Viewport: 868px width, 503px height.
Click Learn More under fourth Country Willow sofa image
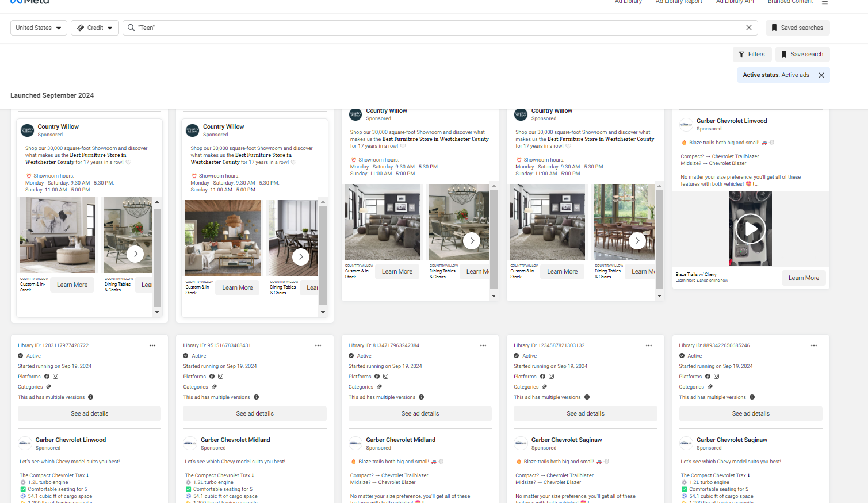562,271
